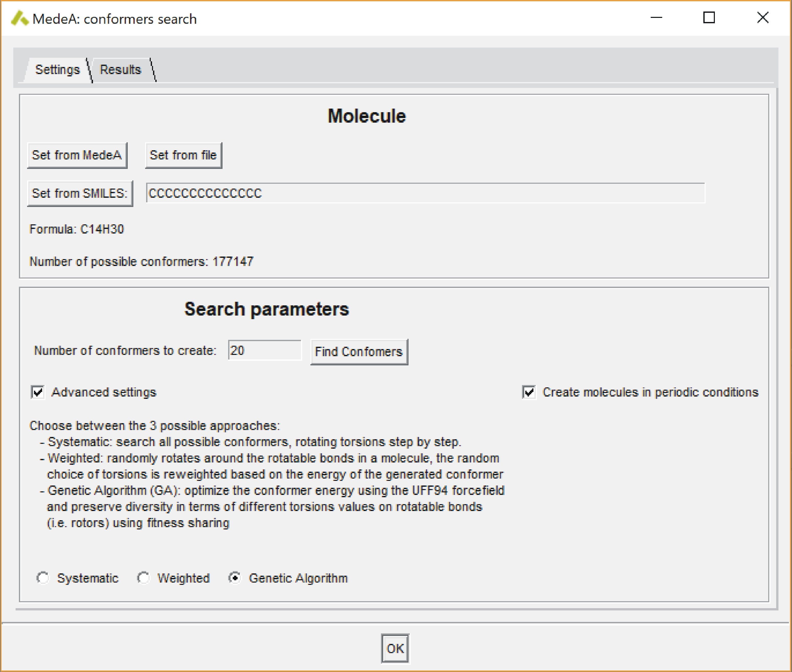Focus the number of conformers field

264,350
